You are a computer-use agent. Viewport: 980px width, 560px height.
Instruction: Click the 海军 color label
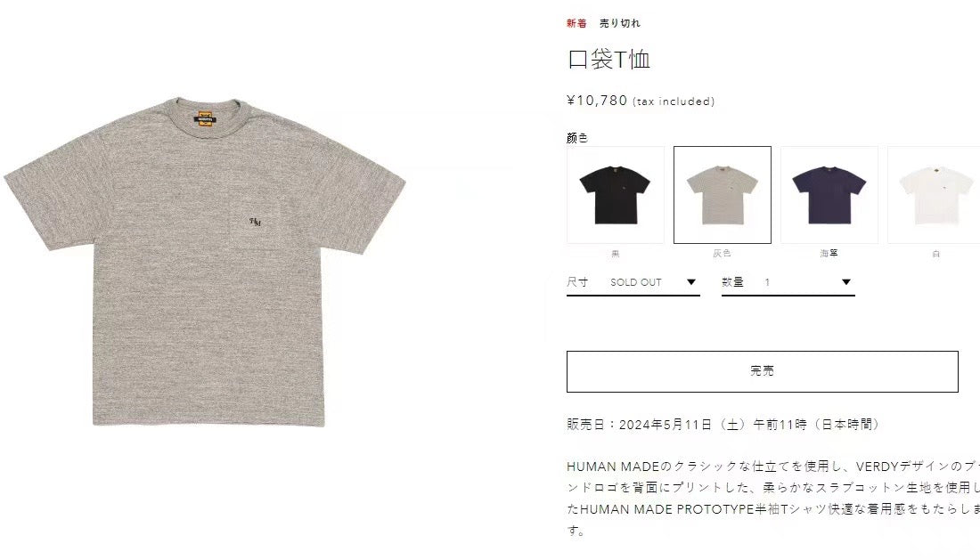pyautogui.click(x=829, y=253)
